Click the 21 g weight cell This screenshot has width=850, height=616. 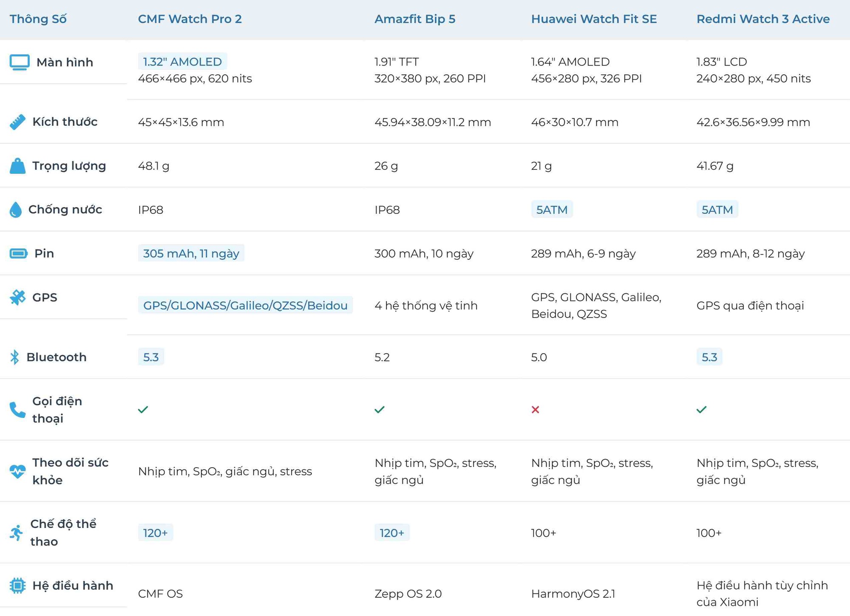[541, 166]
